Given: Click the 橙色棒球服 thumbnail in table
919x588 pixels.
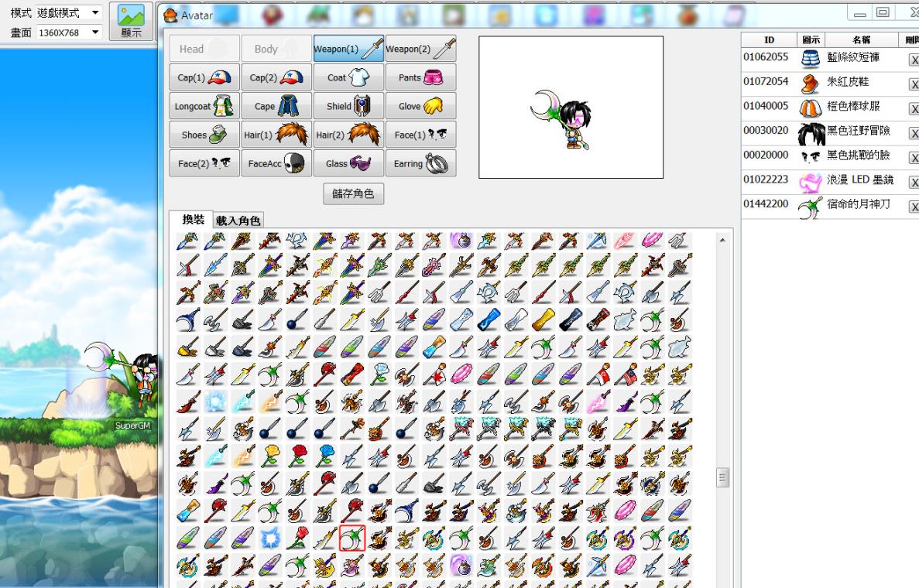Looking at the screenshot, I should [x=811, y=109].
